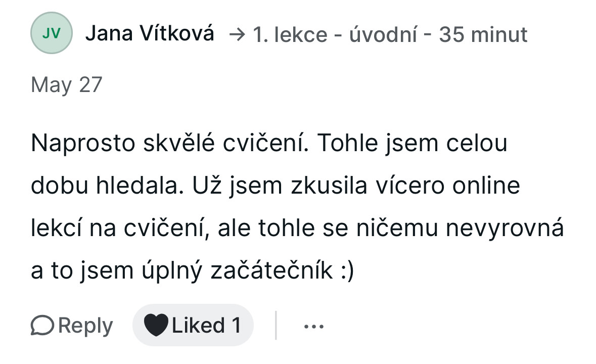Viewport: 596px width, 364px height.
Task: Click the "35 minut" part of lesson title
Action: point(483,35)
